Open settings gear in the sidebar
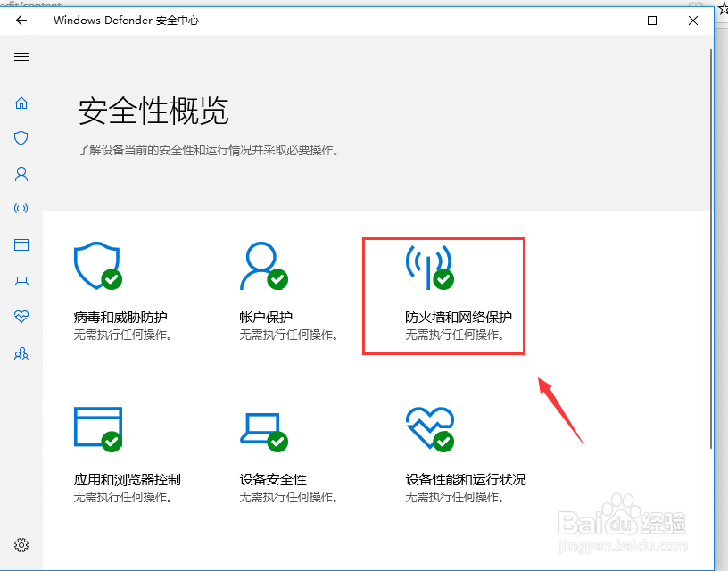Screen dimensions: 728x571 coord(21,545)
